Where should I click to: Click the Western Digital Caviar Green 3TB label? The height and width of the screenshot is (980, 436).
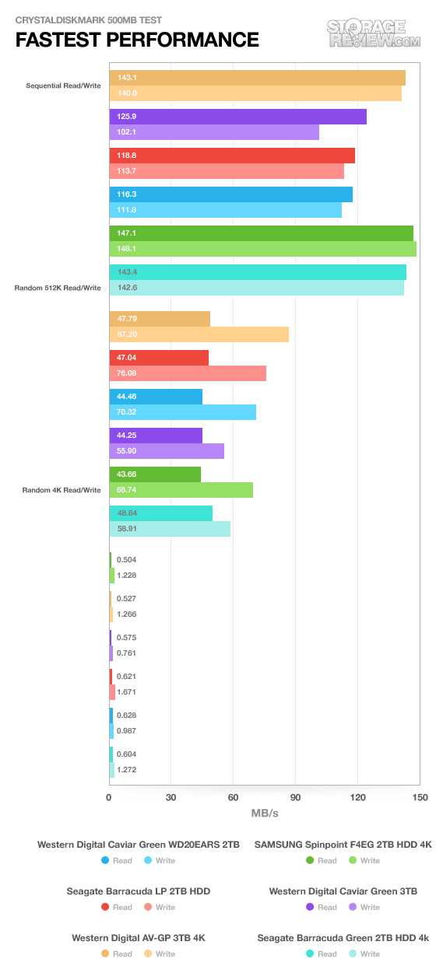click(343, 891)
